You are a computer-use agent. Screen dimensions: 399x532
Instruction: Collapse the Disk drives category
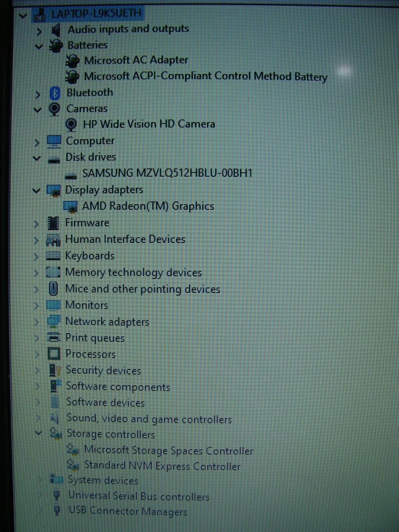(37, 158)
